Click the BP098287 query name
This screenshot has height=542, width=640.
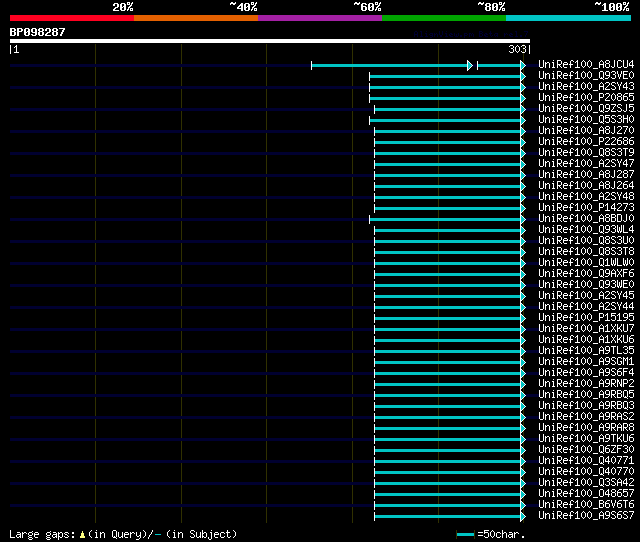point(37,32)
